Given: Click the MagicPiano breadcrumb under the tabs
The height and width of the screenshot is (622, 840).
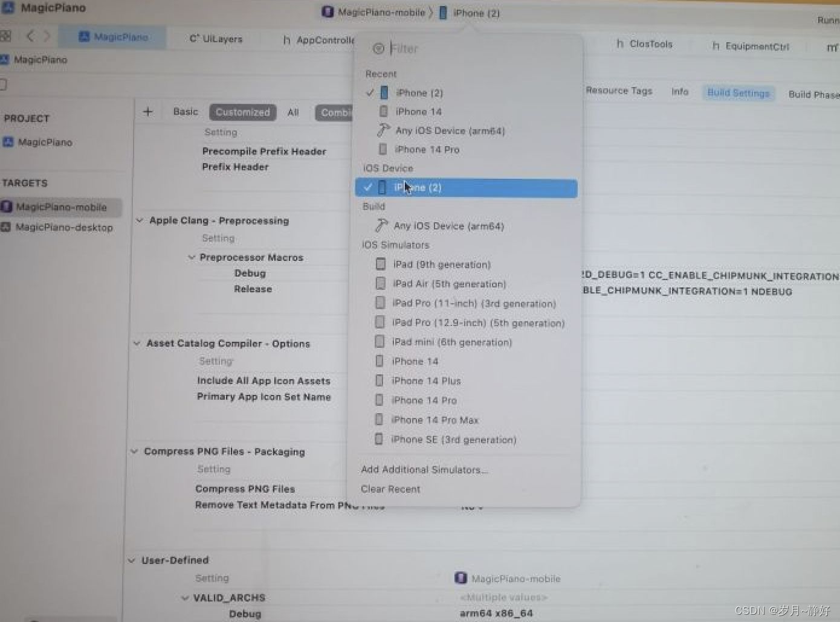Looking at the screenshot, I should tap(34, 59).
